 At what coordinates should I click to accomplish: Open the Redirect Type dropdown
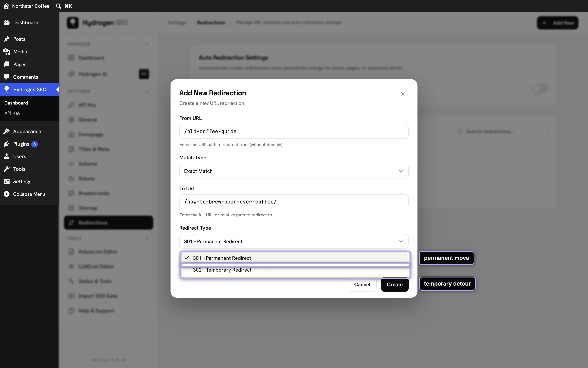[x=294, y=241]
